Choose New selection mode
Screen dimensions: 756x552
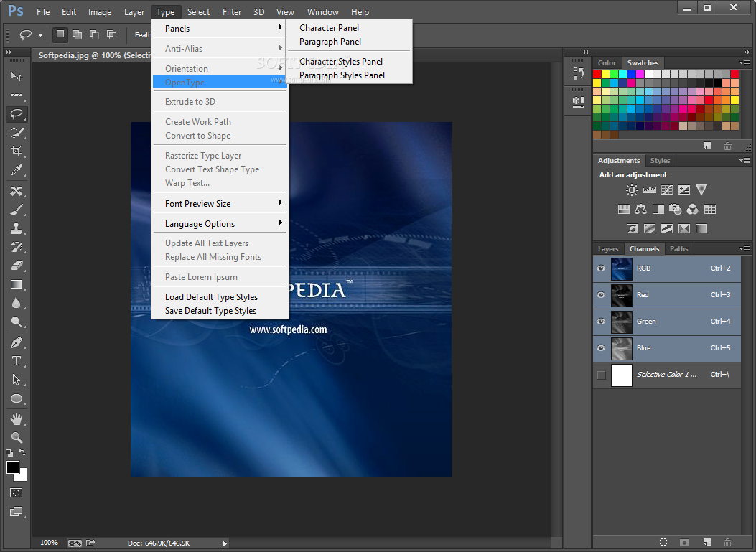pos(60,34)
